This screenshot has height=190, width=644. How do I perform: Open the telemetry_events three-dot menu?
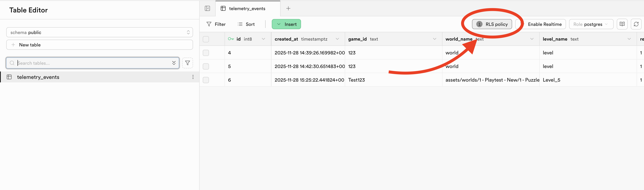pos(193,77)
